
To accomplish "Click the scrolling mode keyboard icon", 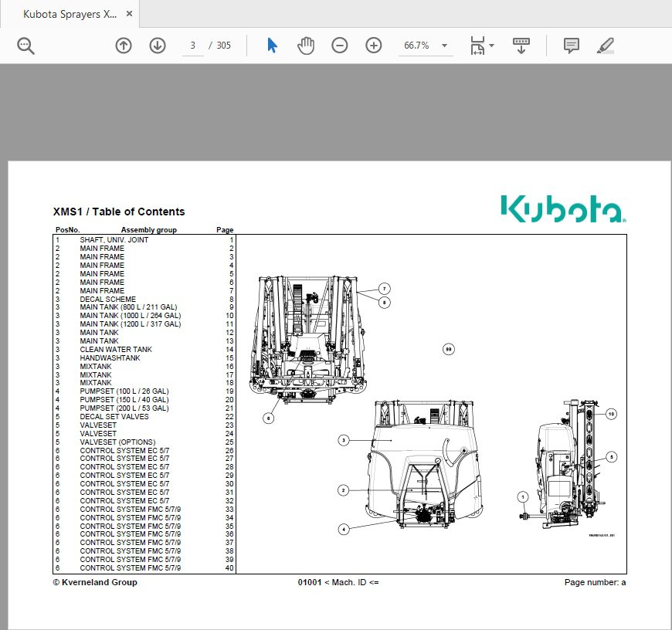I will click(521, 46).
